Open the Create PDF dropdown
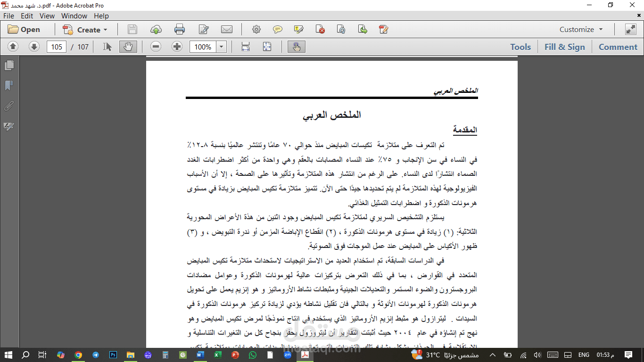The height and width of the screenshot is (362, 644). point(85,30)
